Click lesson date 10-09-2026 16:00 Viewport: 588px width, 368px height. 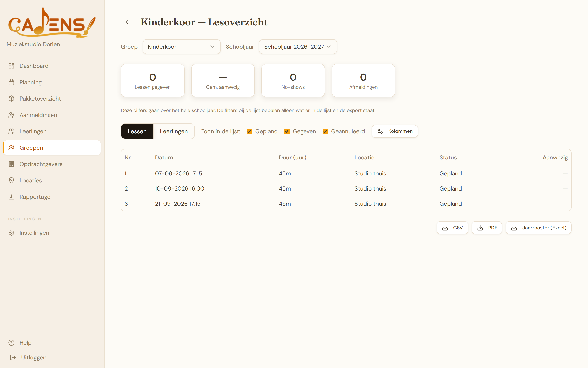coord(179,189)
